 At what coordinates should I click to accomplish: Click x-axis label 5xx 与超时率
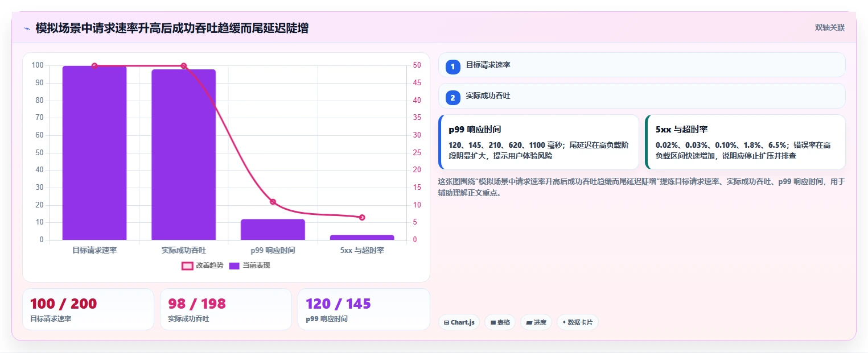pos(362,250)
